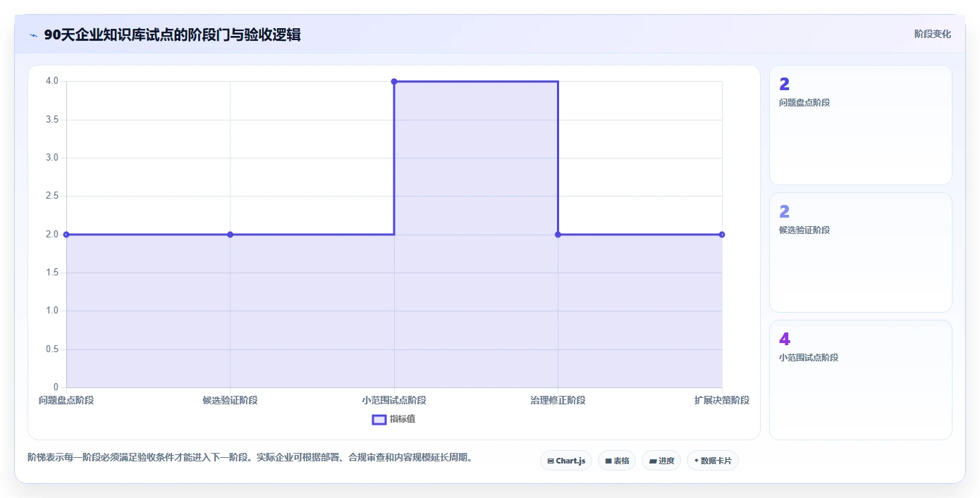Click y-axis value 1.5
The image size is (980, 498).
click(x=52, y=273)
